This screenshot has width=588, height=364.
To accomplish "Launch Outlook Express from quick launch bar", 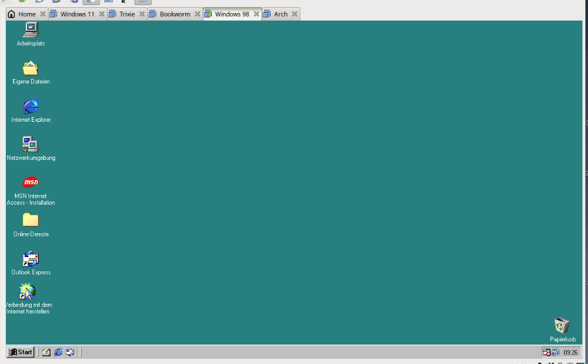I will click(x=70, y=352).
